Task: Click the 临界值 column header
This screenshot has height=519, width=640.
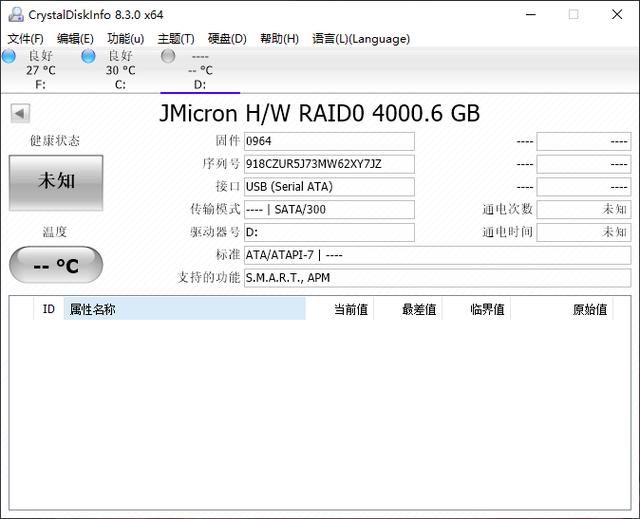Action: tap(476, 309)
